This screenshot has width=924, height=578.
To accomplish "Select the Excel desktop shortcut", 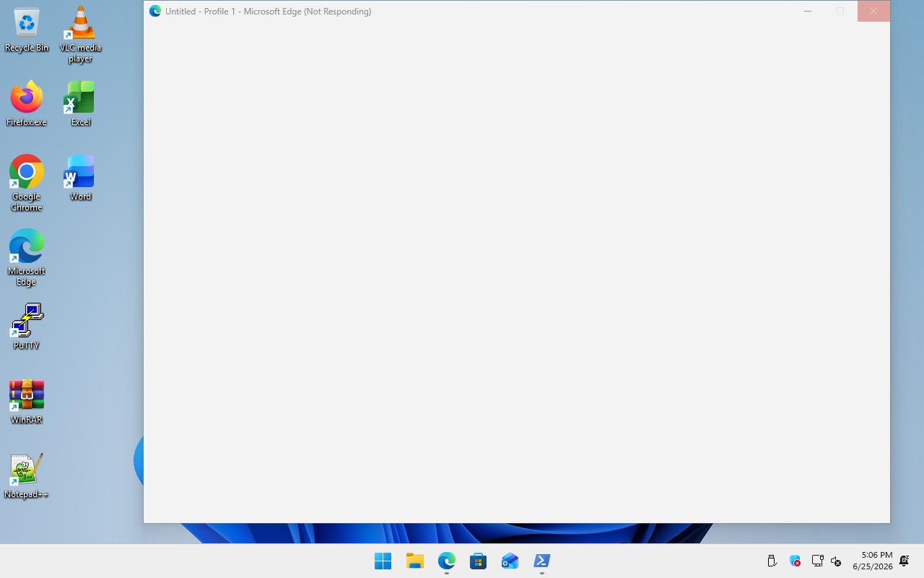I will [x=80, y=105].
